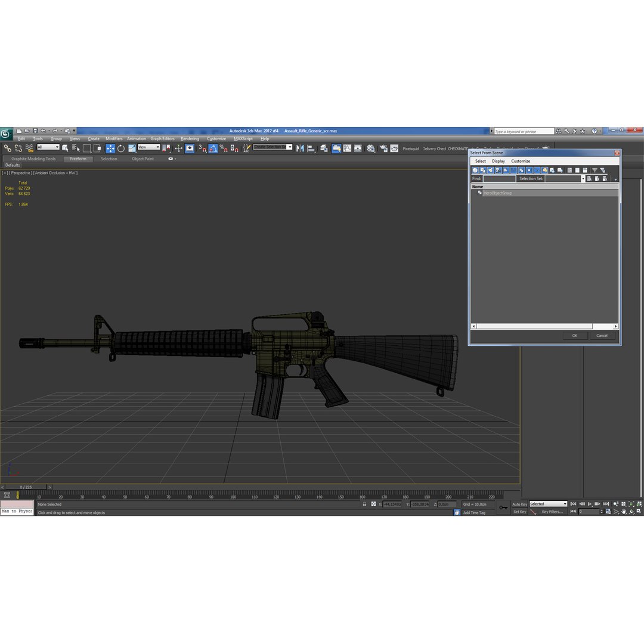The image size is (644, 644).
Task: Toggle the Selection Lock padlock icon
Action: [364, 504]
